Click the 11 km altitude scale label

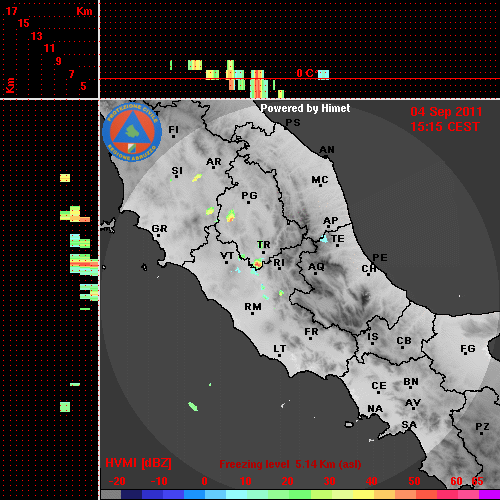(x=49, y=48)
